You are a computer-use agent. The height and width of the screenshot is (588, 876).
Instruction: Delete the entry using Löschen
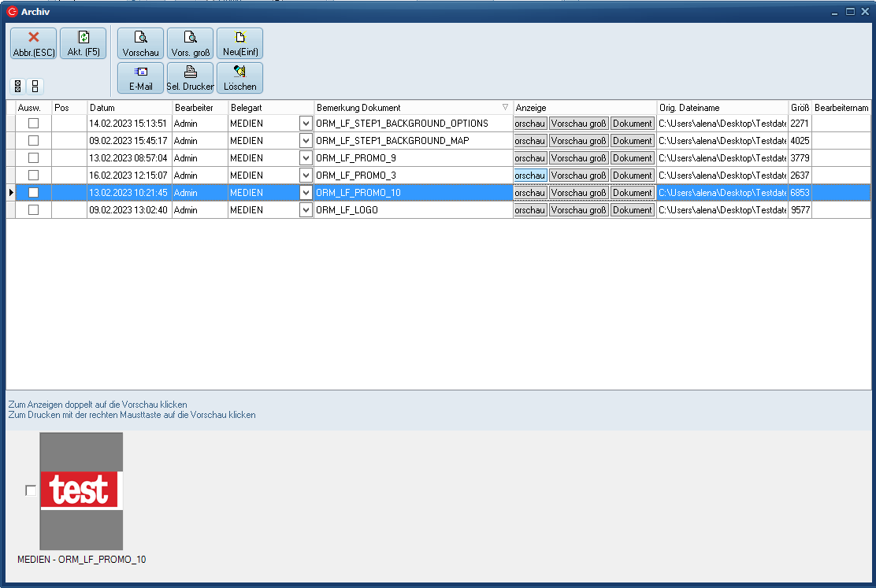239,78
